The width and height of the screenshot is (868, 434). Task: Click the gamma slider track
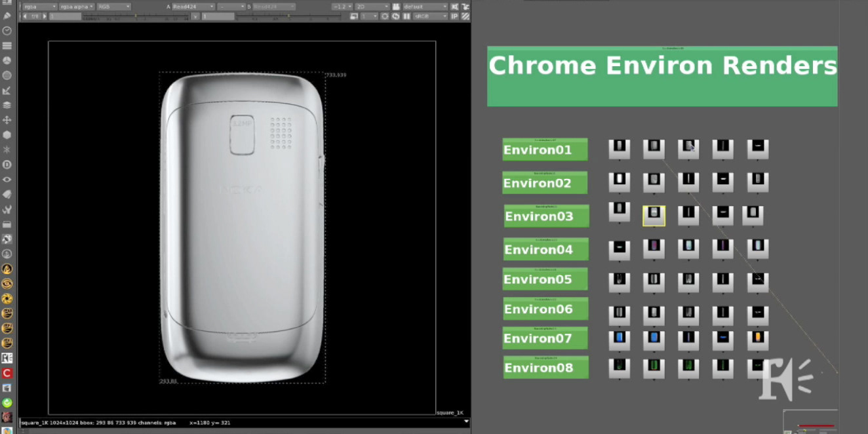coord(290,16)
